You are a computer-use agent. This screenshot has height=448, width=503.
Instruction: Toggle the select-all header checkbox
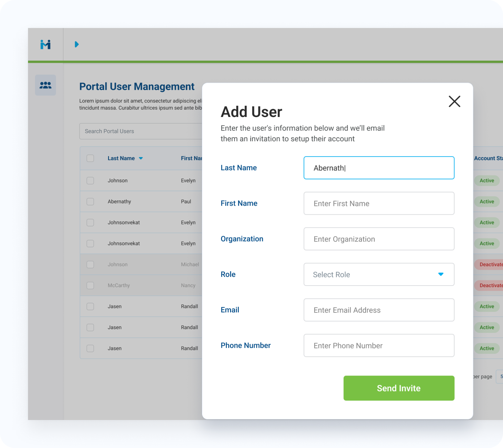[90, 158]
